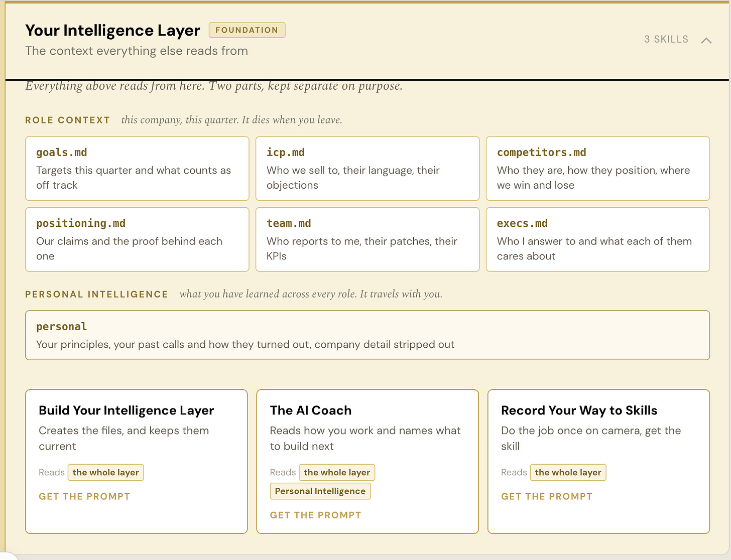
Task: Click the FOUNDATION badge
Action: tap(247, 30)
